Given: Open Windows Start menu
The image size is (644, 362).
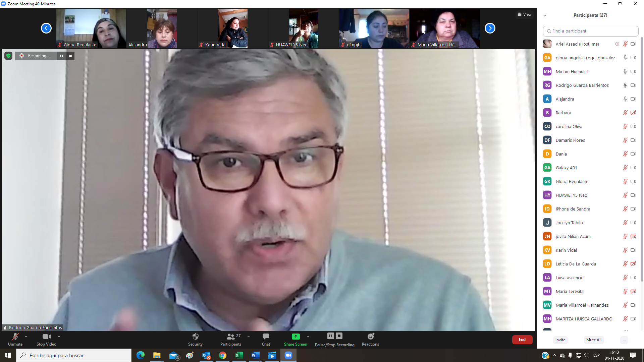Looking at the screenshot, I should coord(8,355).
